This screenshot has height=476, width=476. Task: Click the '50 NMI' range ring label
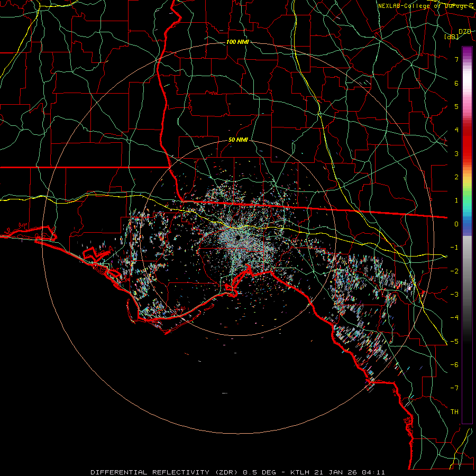tap(238, 140)
